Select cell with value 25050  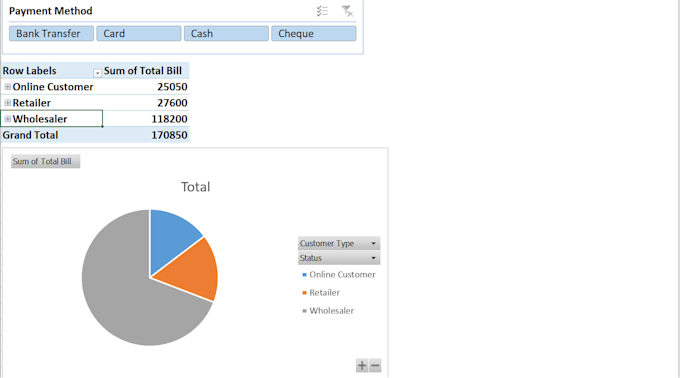146,87
